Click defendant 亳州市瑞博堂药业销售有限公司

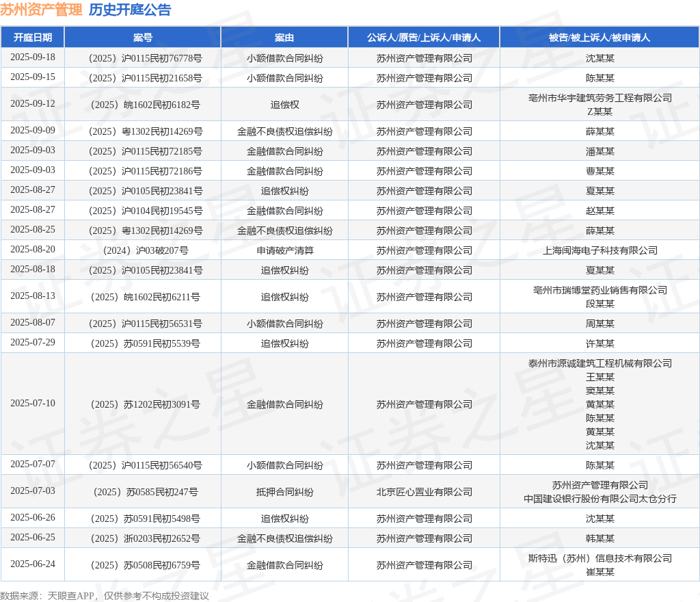point(600,290)
